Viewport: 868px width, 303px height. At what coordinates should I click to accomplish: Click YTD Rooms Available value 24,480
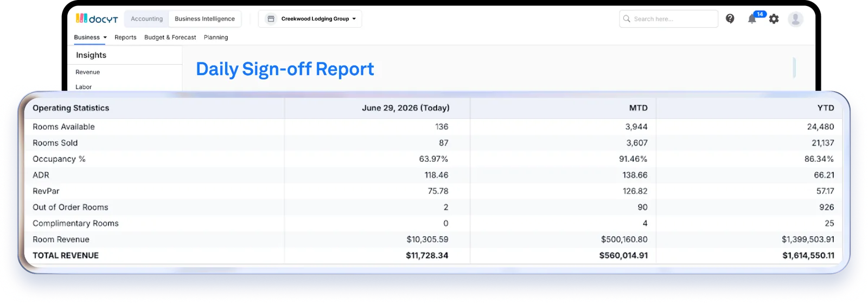821,127
